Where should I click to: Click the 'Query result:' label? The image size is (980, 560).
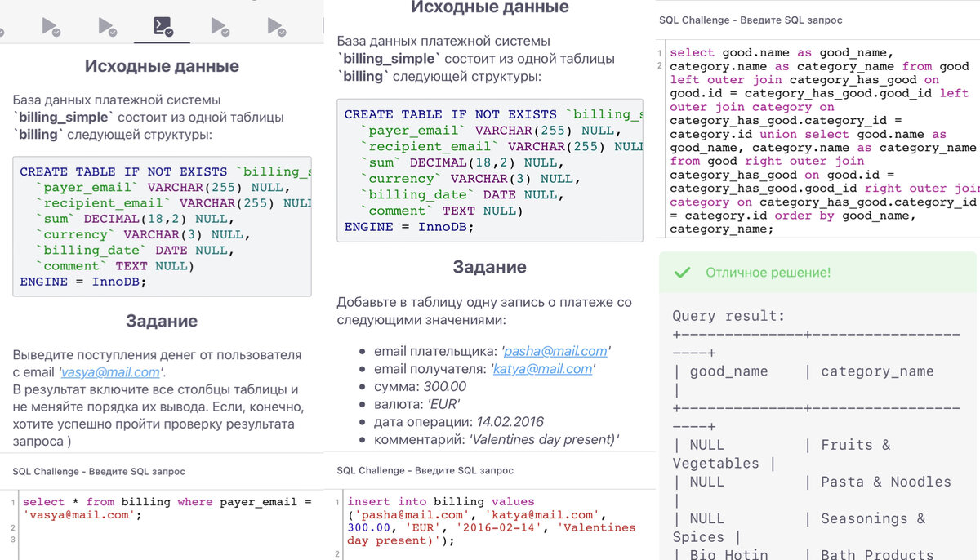pyautogui.click(x=728, y=316)
